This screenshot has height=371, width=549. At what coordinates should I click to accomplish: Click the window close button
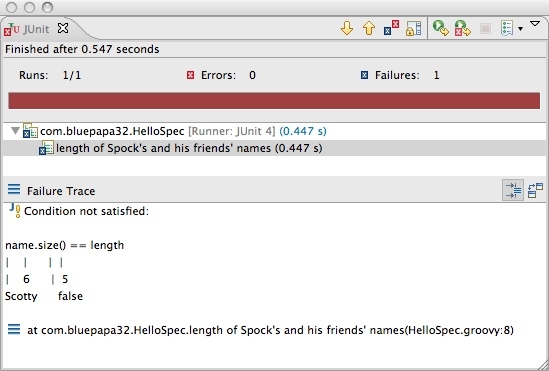click(x=12, y=7)
